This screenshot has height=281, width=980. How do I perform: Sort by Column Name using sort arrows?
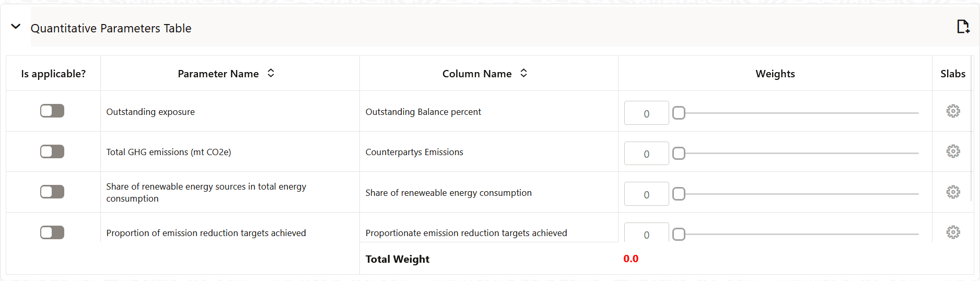pos(523,74)
